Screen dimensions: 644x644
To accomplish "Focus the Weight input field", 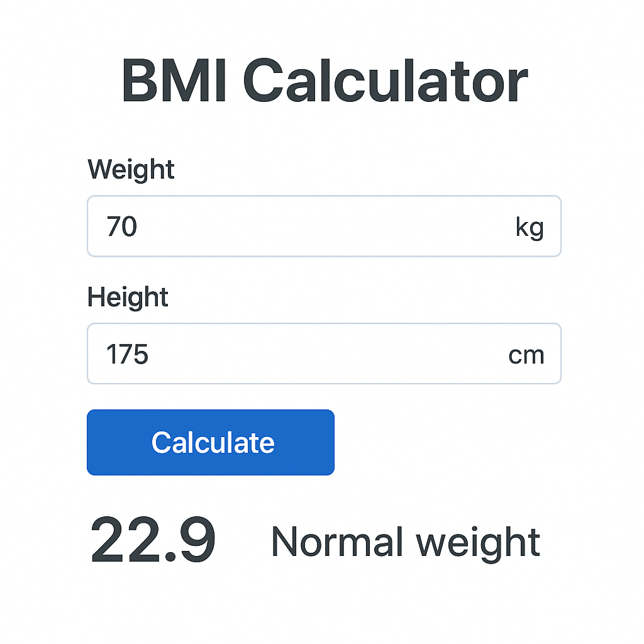I will point(302,226).
